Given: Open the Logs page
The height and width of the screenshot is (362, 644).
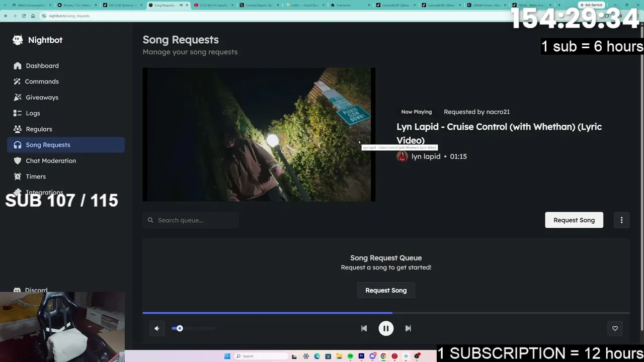Looking at the screenshot, I should pos(66,113).
